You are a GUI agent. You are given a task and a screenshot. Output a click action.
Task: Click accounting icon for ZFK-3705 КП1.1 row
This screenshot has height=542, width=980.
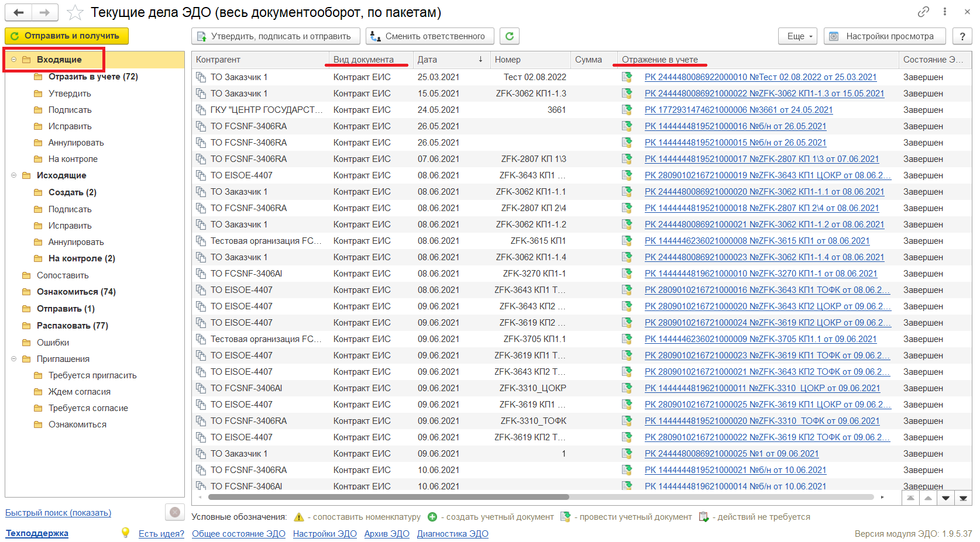[627, 339]
